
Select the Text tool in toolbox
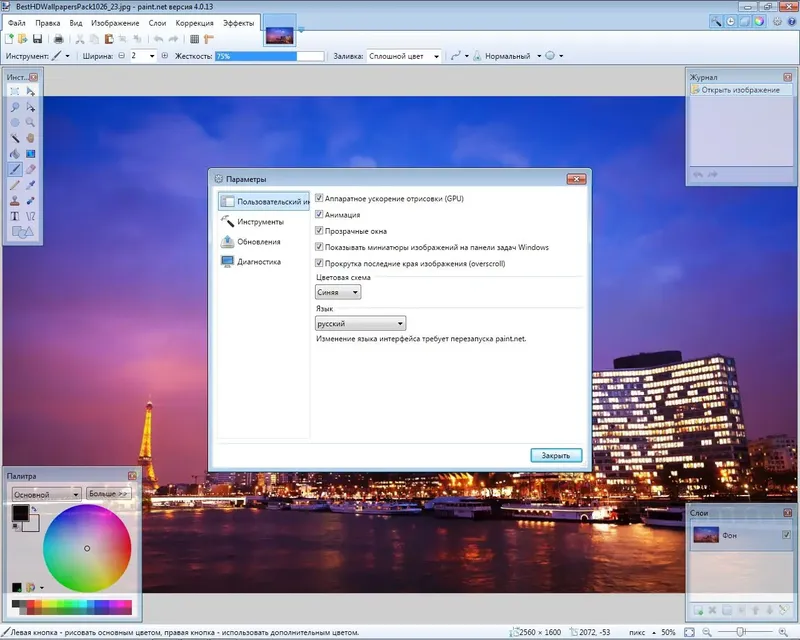pos(15,215)
